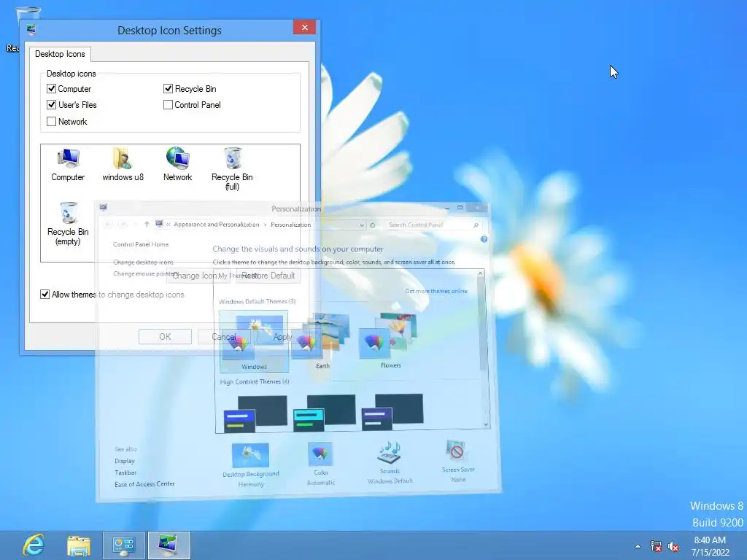Click Back arrow in Personalization window
Image resolution: width=747 pixels, height=560 pixels.
[108, 225]
